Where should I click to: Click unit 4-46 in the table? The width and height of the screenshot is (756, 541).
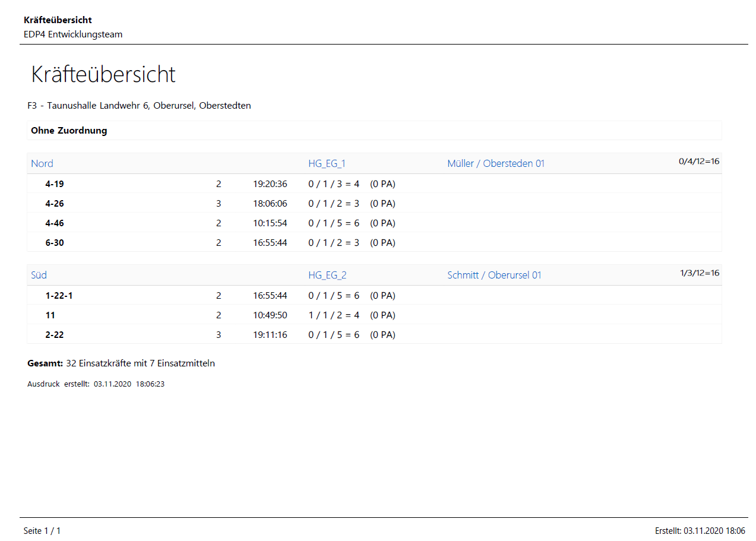click(x=55, y=223)
